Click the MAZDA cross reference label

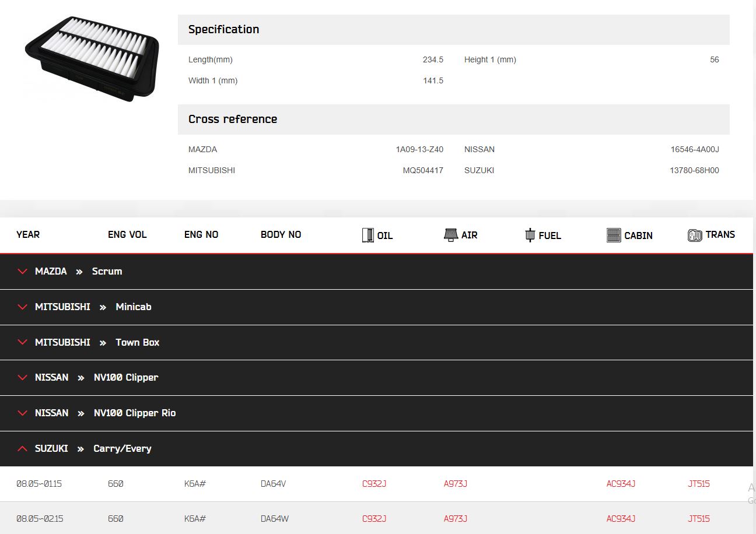coord(202,149)
